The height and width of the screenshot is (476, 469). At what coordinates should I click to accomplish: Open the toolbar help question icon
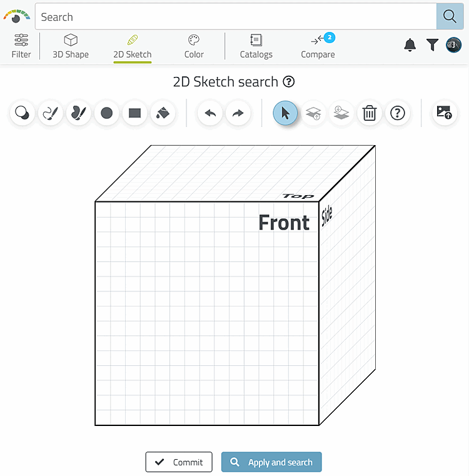[397, 113]
